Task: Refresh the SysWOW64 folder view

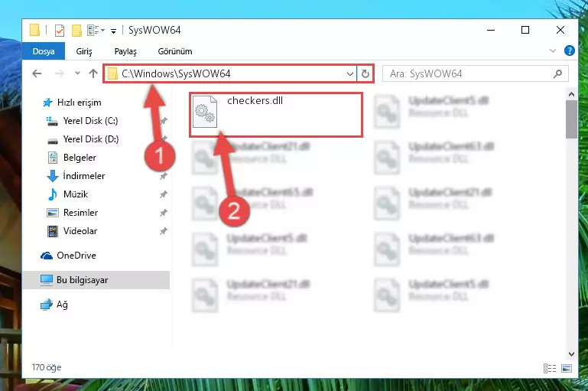Action: pos(365,74)
